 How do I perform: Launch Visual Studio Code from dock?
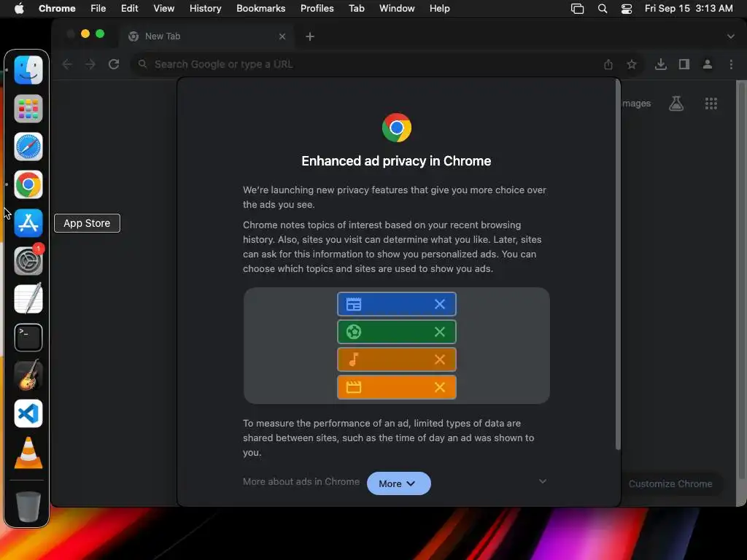pos(28,413)
